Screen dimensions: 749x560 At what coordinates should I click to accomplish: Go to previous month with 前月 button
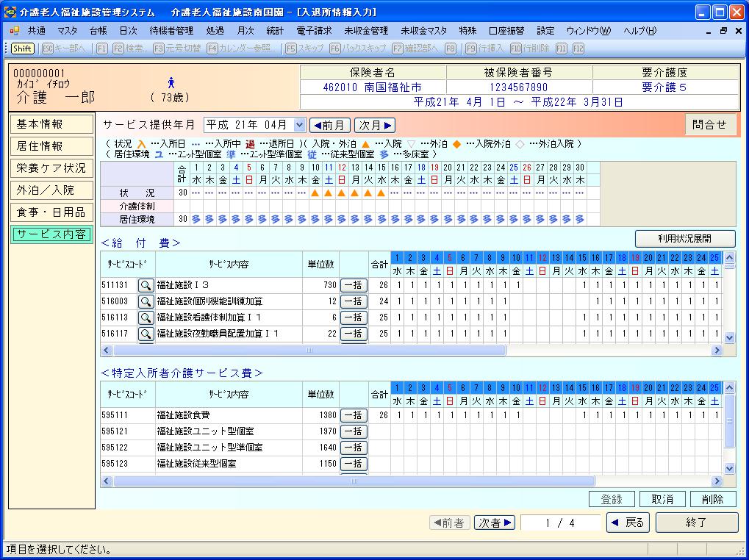click(329, 125)
